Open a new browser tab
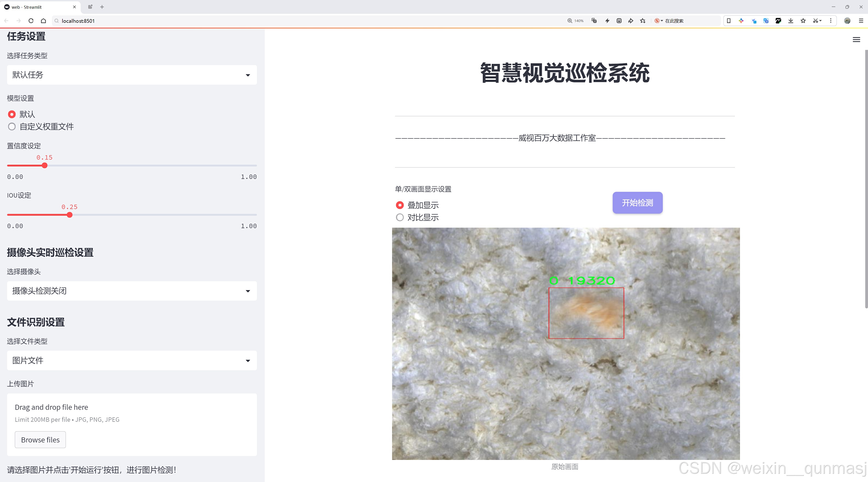 102,7
